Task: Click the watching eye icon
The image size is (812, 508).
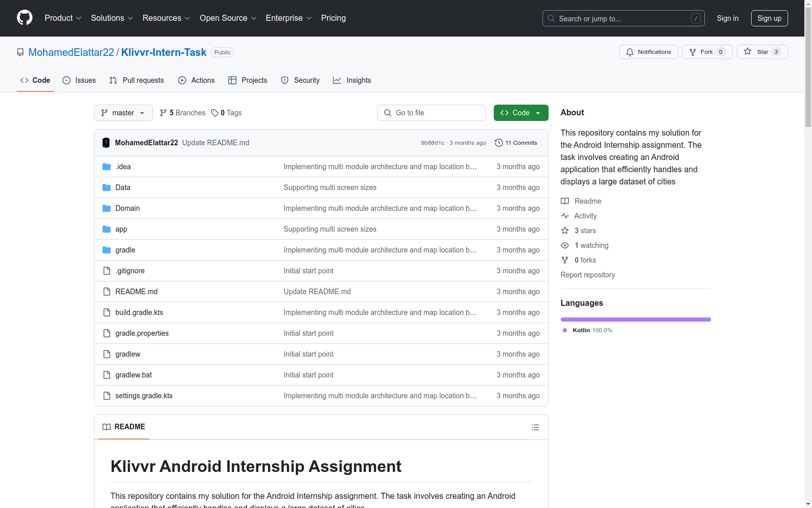Action: 565,245
